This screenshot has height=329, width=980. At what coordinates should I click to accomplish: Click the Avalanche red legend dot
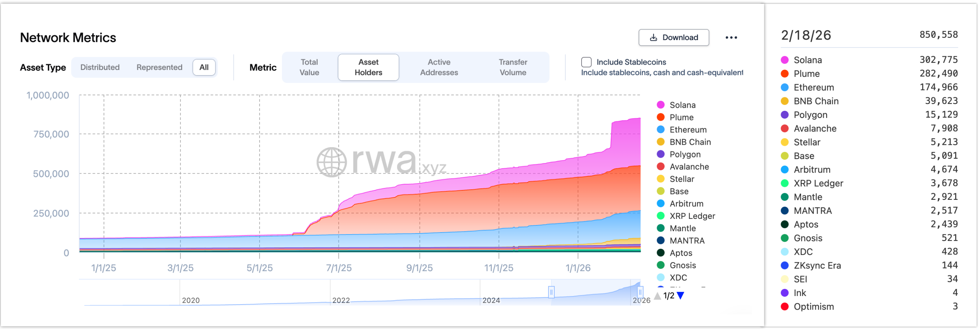coord(661,167)
